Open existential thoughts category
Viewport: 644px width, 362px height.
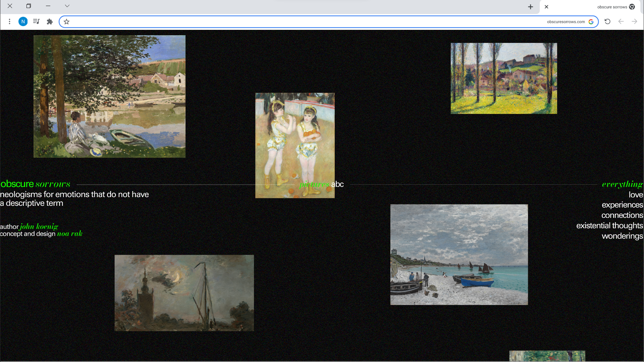[609, 226]
